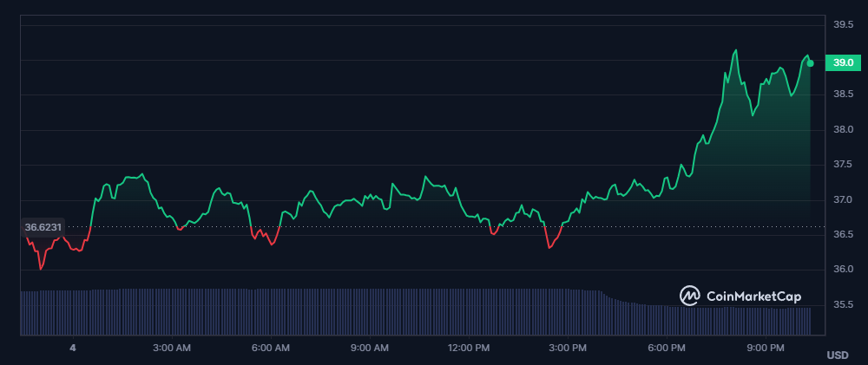Click the date label 4 on time axis
The width and height of the screenshot is (868, 365).
[x=73, y=348]
